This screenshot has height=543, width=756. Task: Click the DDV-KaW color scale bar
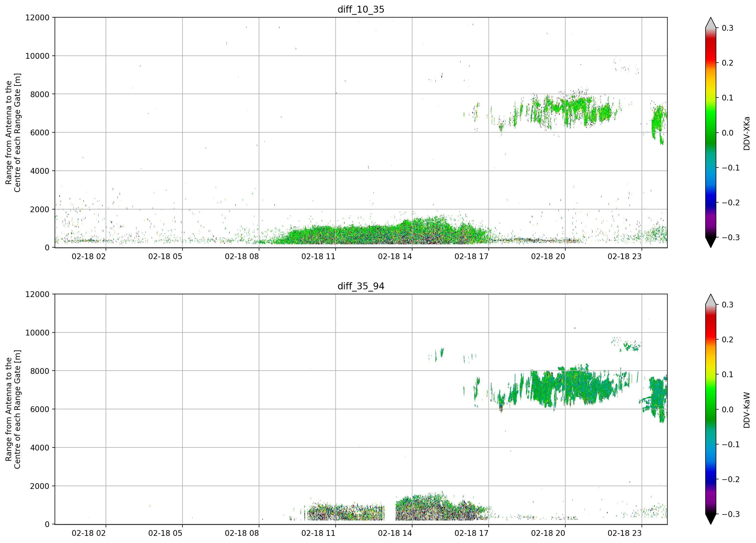pyautogui.click(x=711, y=409)
